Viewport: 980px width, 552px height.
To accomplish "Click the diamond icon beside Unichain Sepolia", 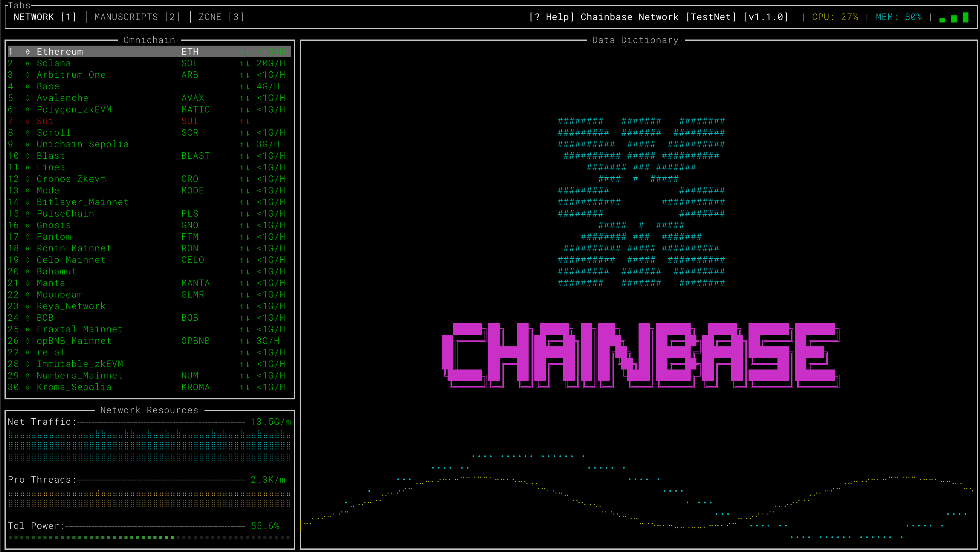I will [x=28, y=145].
